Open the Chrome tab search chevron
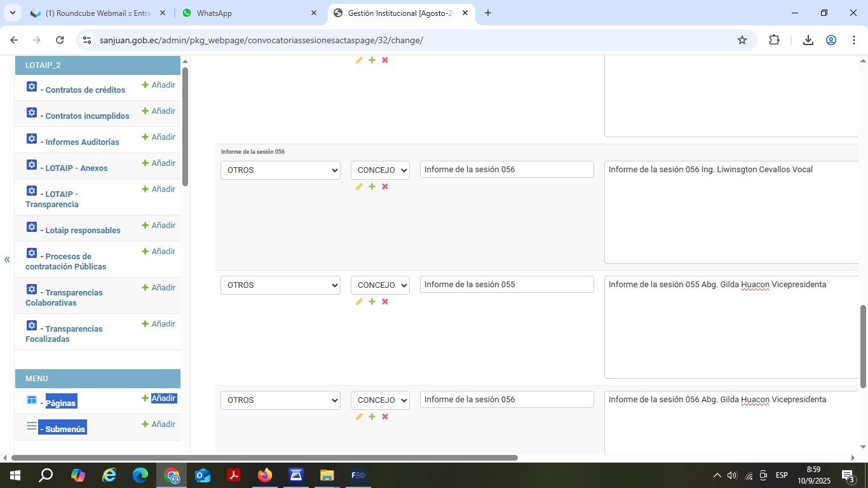The width and height of the screenshot is (868, 488). tap(12, 13)
